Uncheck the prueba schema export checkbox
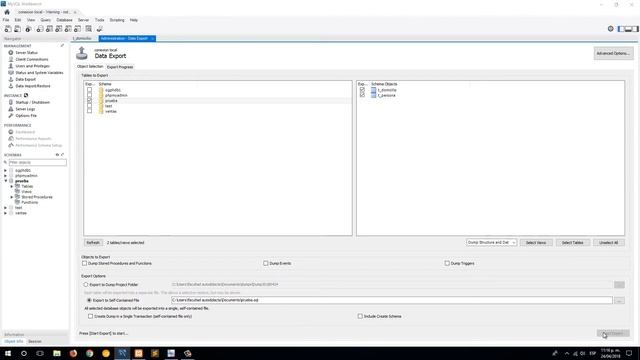The height and width of the screenshot is (360, 640). (x=89, y=100)
